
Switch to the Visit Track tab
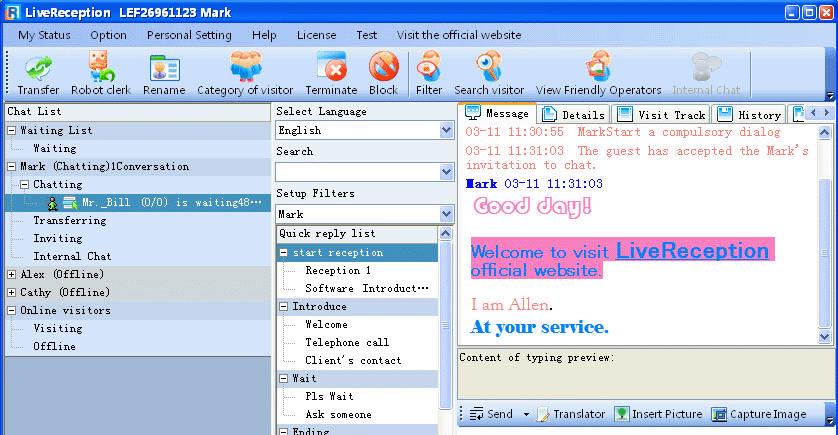[x=661, y=114]
